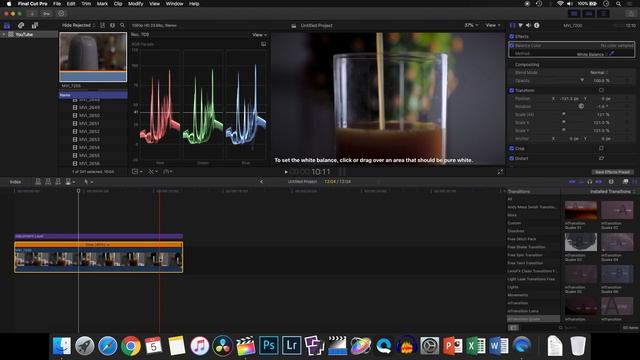The image size is (640, 360).
Task: Click the Rotation dial control
Action: click(x=581, y=106)
